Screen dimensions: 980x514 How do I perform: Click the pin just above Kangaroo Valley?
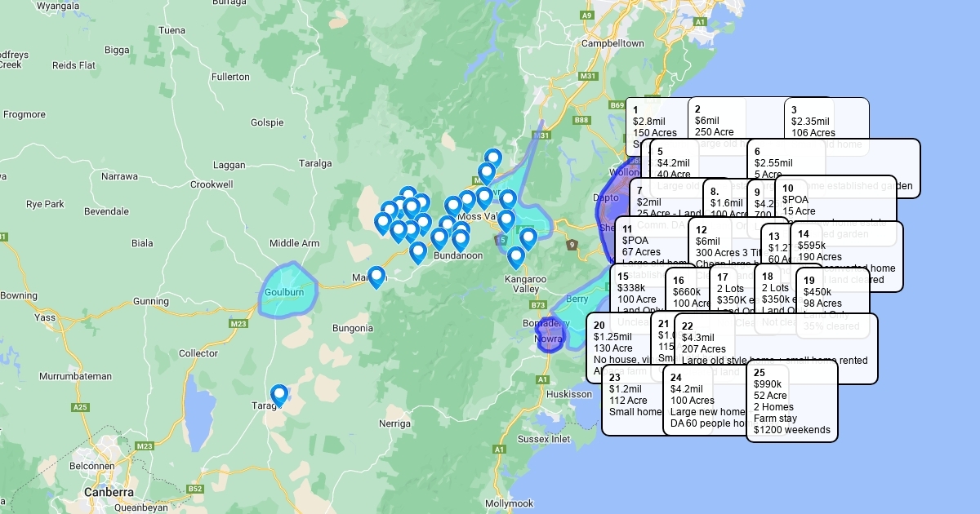[x=515, y=257]
